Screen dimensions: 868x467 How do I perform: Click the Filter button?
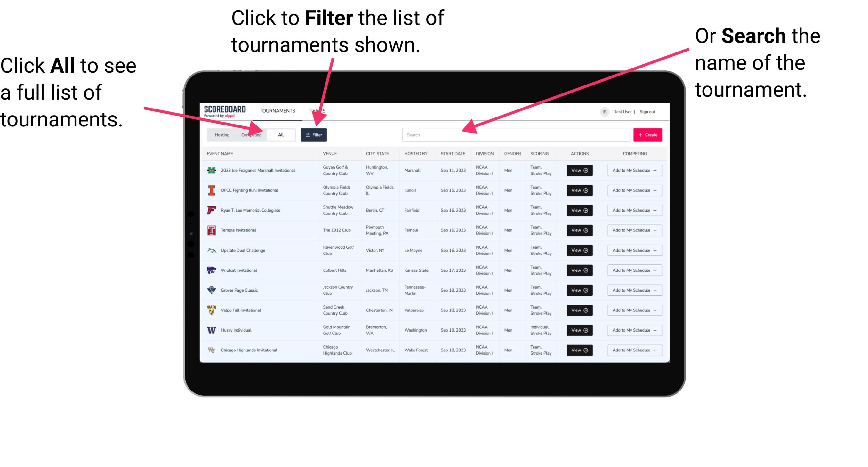[x=314, y=134]
